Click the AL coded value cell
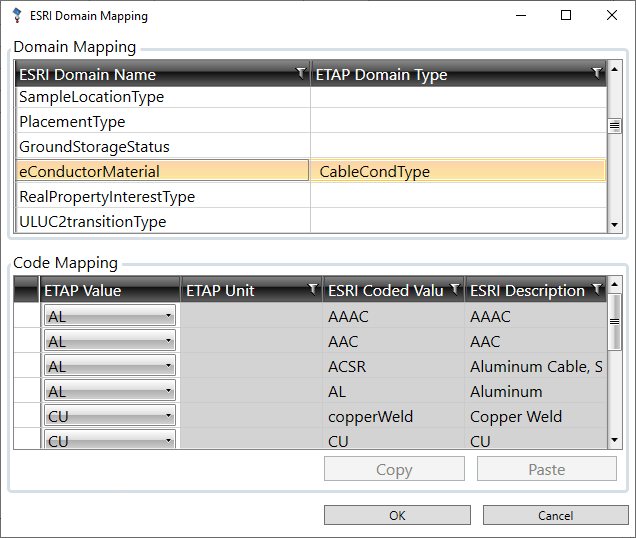This screenshot has width=636, height=538. [393, 391]
